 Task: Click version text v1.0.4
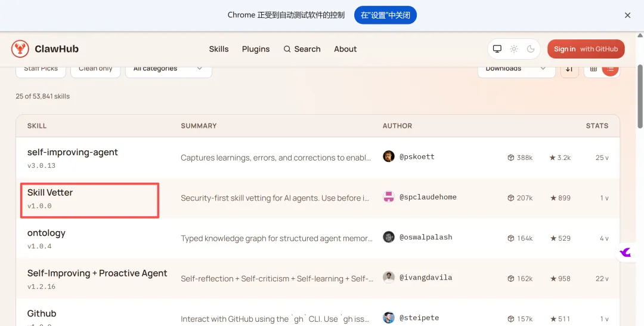[x=39, y=246]
